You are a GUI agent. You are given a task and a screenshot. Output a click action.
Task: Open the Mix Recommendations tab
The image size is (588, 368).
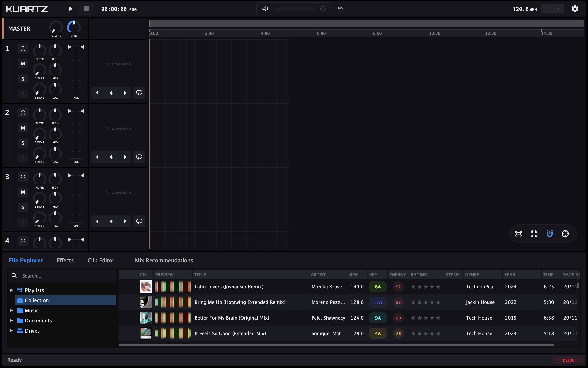point(164,260)
